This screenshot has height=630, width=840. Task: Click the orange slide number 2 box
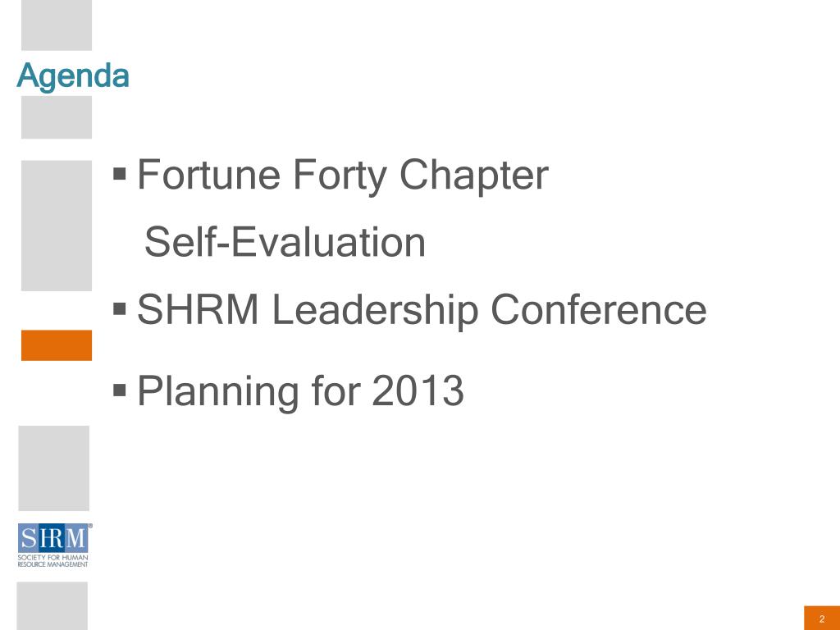click(x=822, y=619)
